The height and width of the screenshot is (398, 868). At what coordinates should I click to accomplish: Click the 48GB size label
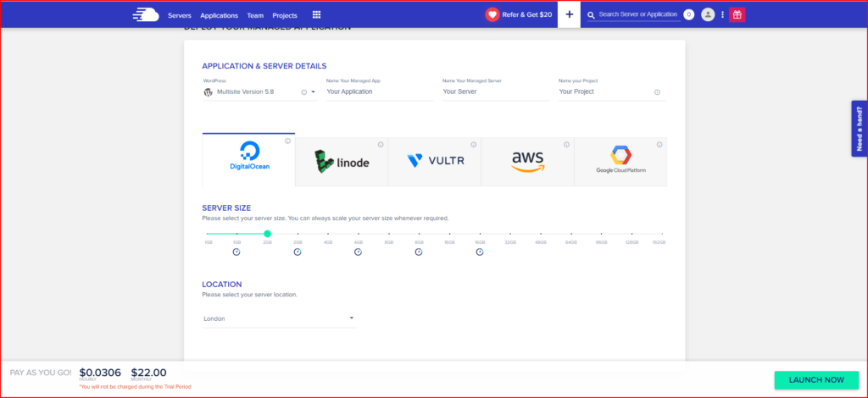[x=540, y=243]
